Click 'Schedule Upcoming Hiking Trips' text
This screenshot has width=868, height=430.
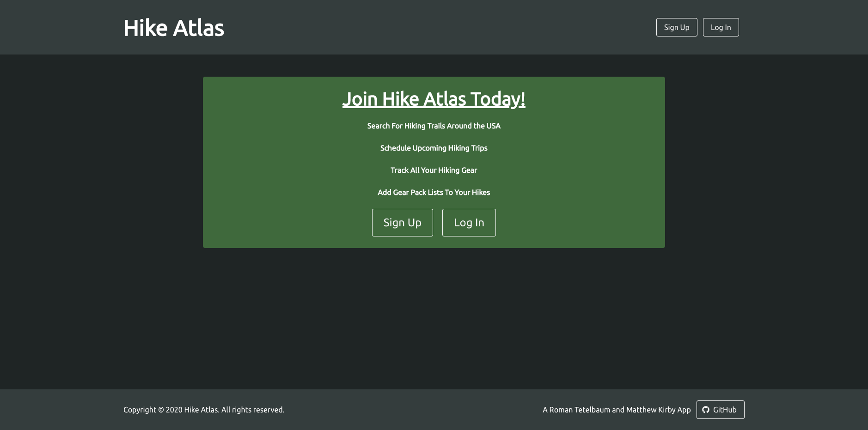pyautogui.click(x=434, y=148)
